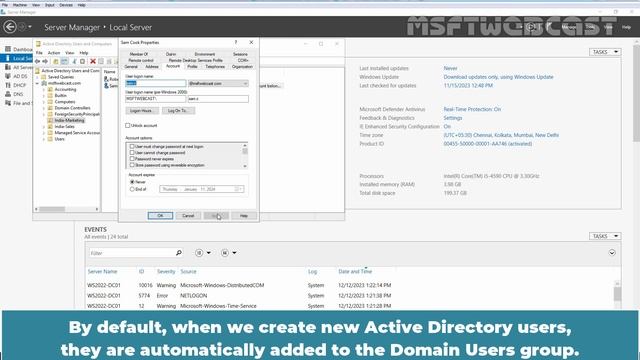Screen dimensions: 640x360
Task: Select the India-Sales OU
Action: (x=64, y=127)
